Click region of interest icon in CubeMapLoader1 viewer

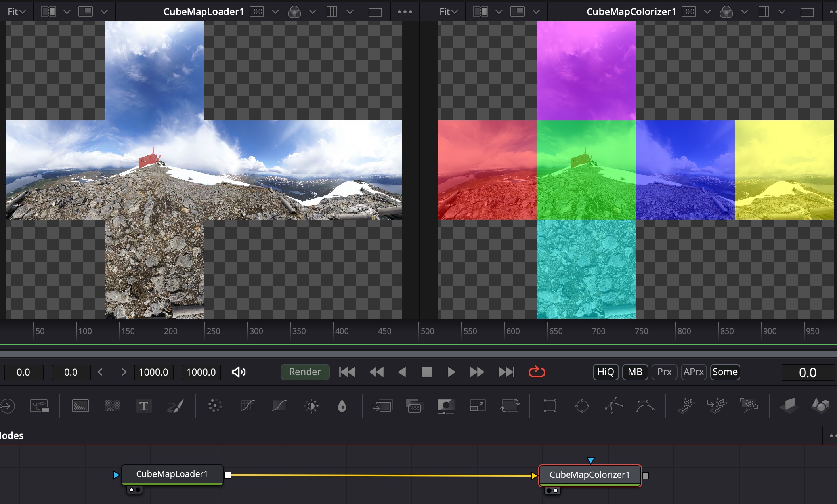[x=257, y=11]
